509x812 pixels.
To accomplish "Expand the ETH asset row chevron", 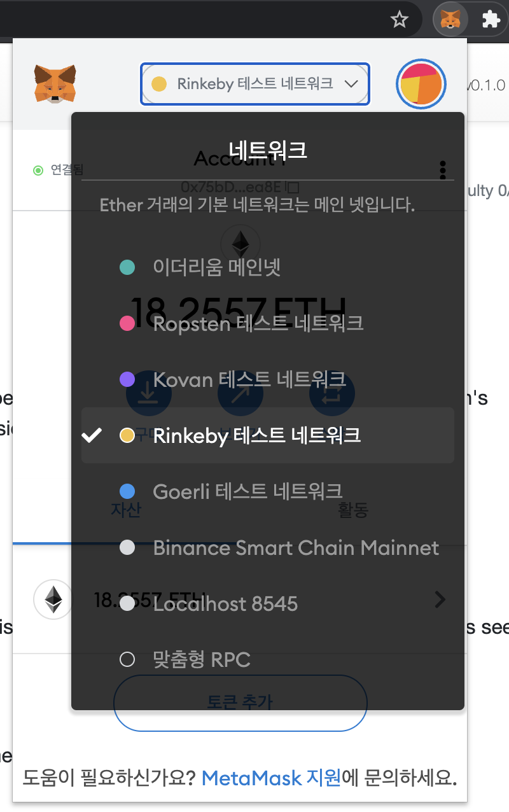I will pos(440,599).
